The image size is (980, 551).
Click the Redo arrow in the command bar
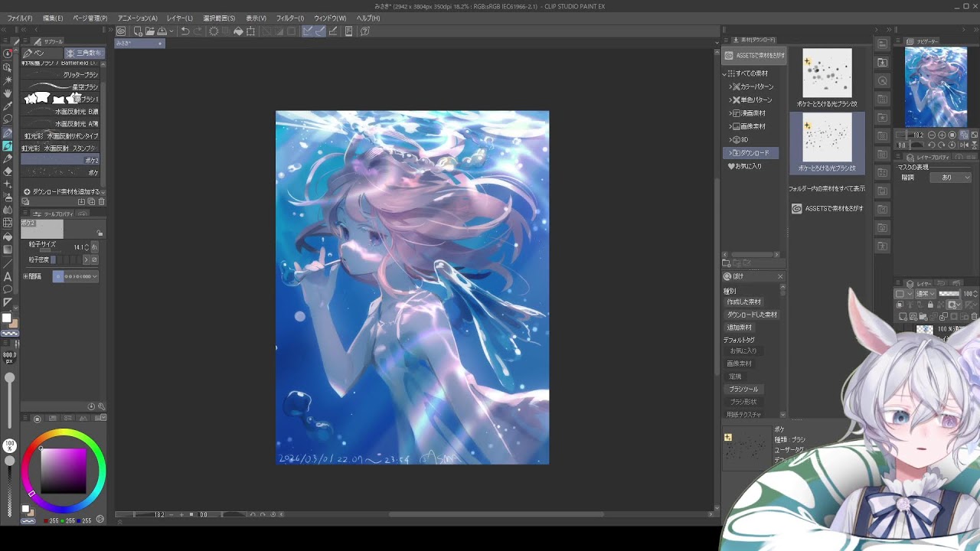pos(198,31)
